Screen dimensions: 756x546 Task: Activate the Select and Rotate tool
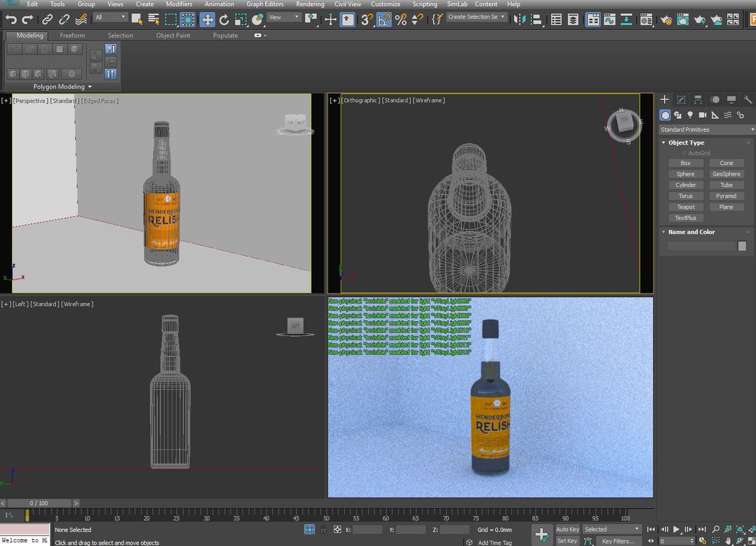point(224,20)
